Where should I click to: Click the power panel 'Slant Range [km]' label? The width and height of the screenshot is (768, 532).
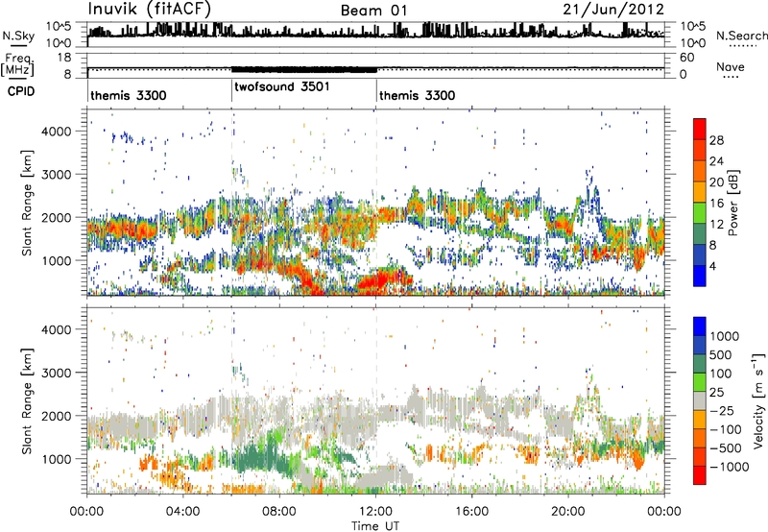click(x=27, y=203)
